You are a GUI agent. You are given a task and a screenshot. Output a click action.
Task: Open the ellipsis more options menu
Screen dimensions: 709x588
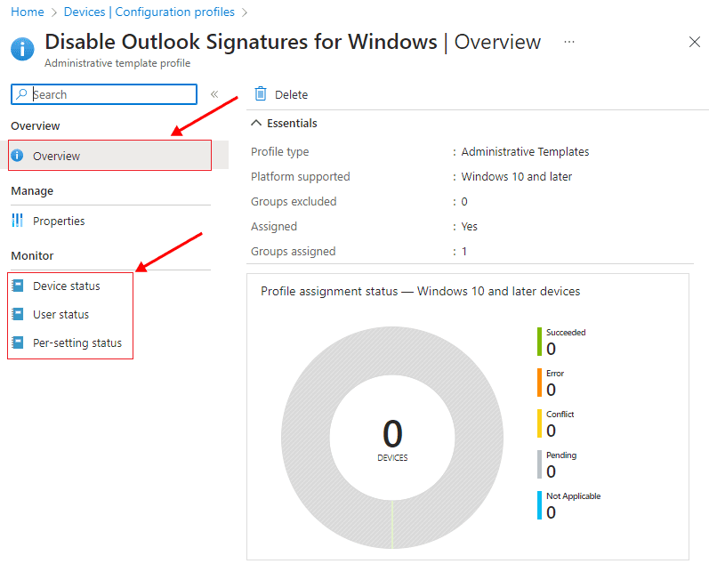click(x=569, y=42)
